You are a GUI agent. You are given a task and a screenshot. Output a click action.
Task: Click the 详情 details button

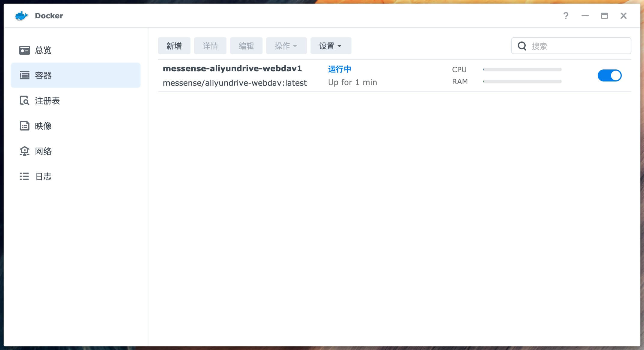point(210,46)
